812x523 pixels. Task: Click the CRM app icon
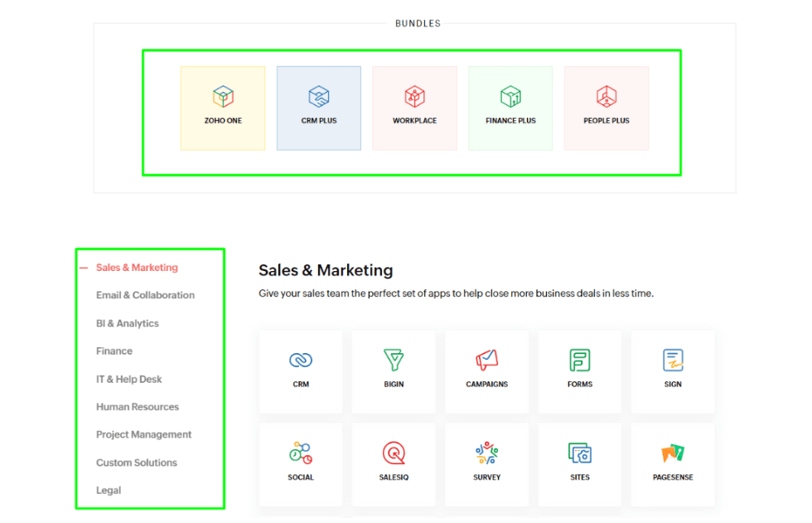point(301,360)
